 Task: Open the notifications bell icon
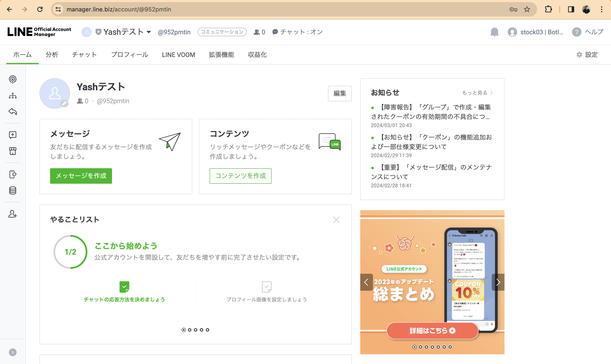(x=494, y=32)
